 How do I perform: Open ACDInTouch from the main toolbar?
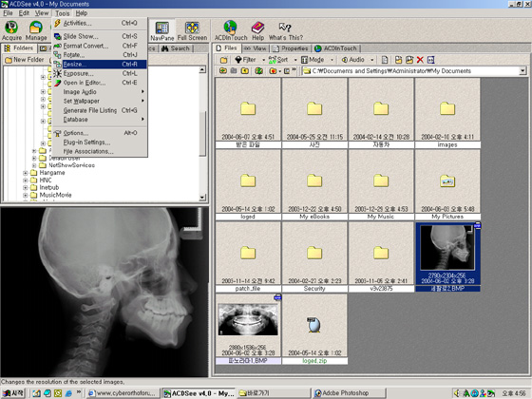tap(230, 30)
